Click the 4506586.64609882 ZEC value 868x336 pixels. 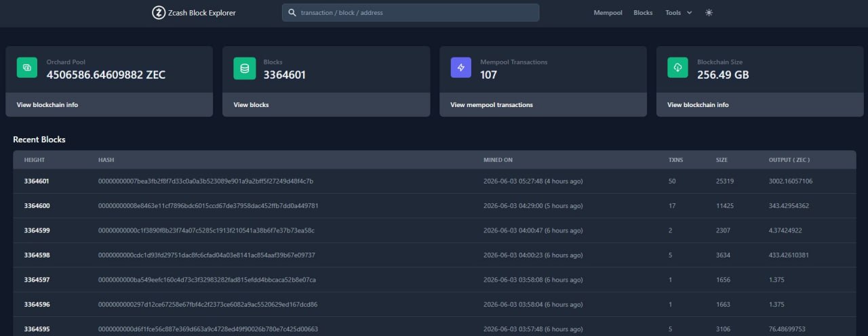(106, 75)
